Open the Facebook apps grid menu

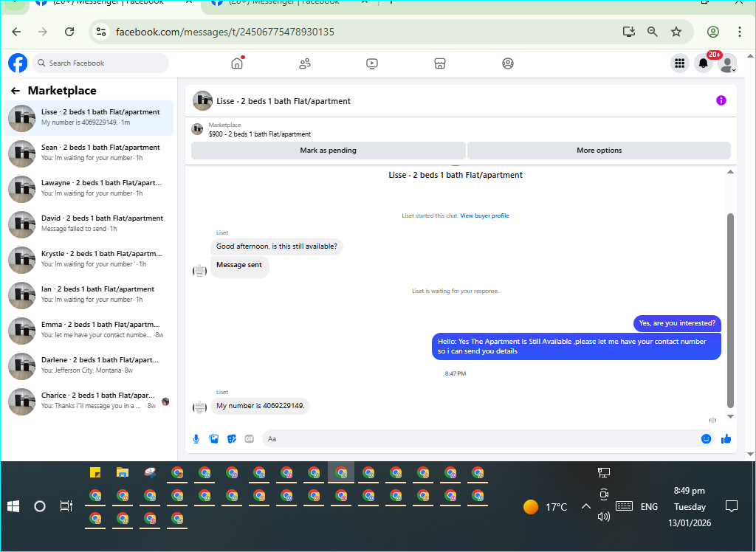point(680,63)
